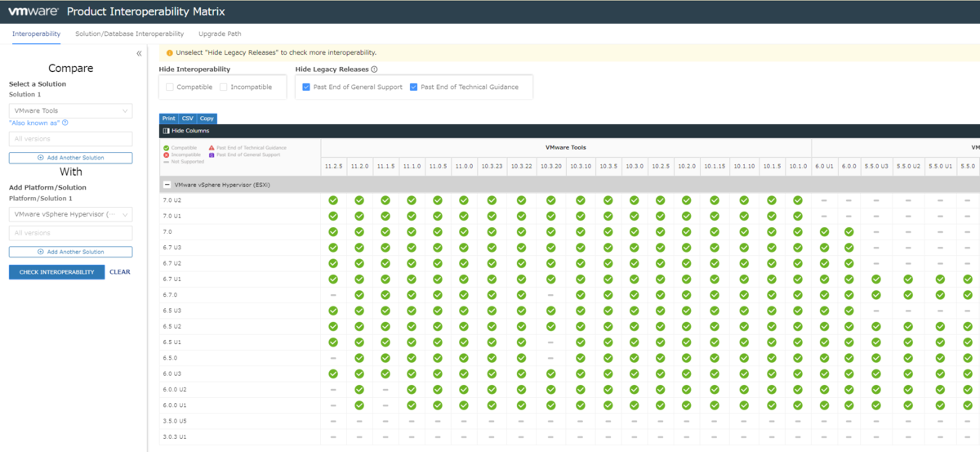The width and height of the screenshot is (980, 452).
Task: Click the compatible icon for ESXi 7.0 U2 and Tools 10.1.5
Action: point(772,200)
